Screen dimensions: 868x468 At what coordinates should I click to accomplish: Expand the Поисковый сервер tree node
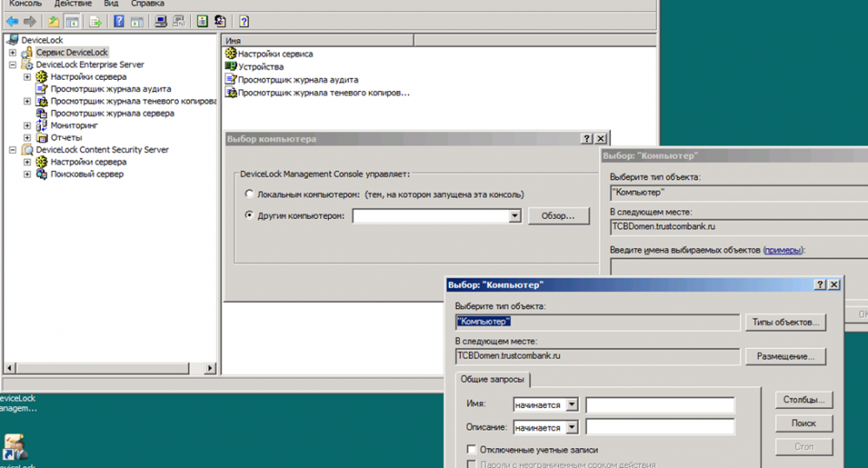click(27, 175)
